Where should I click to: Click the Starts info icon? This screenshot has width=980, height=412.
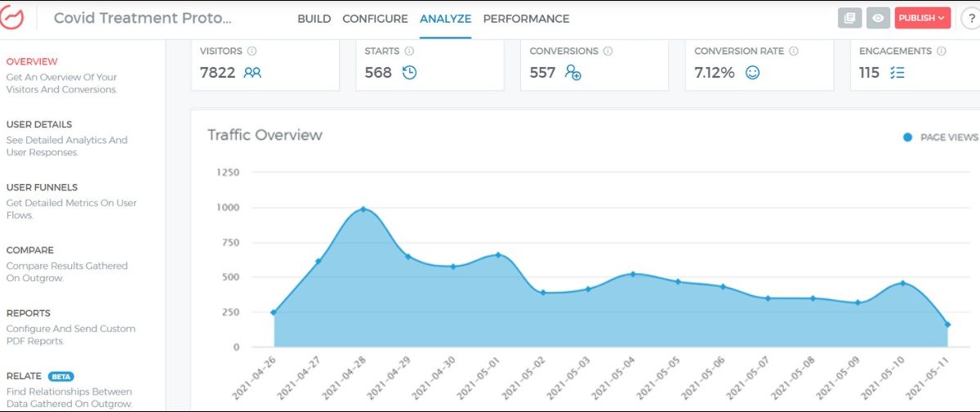coord(406,51)
